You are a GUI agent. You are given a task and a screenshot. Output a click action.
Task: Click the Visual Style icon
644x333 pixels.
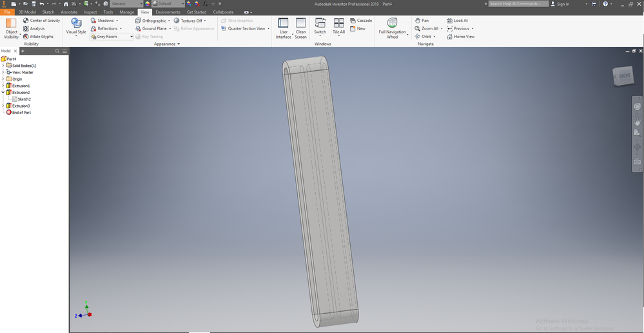77,23
